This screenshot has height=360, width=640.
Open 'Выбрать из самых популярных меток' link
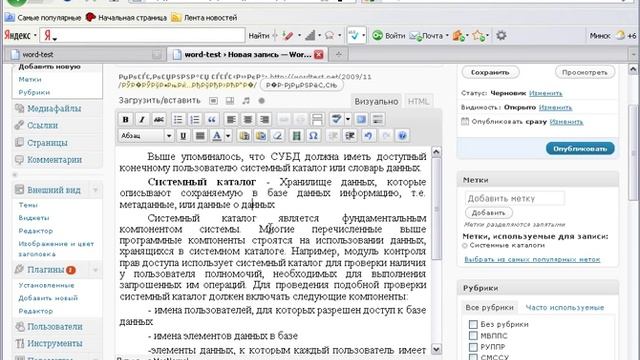(532, 260)
